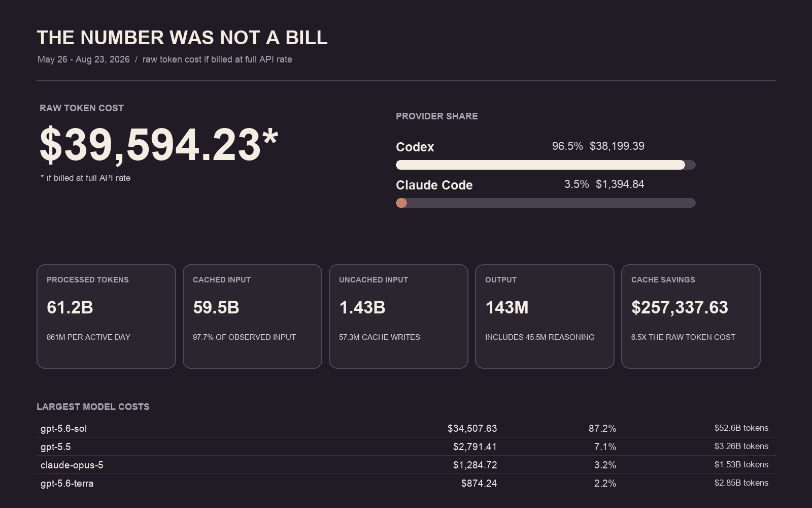
Task: Select the gpt-5.5 model row name
Action: point(56,447)
